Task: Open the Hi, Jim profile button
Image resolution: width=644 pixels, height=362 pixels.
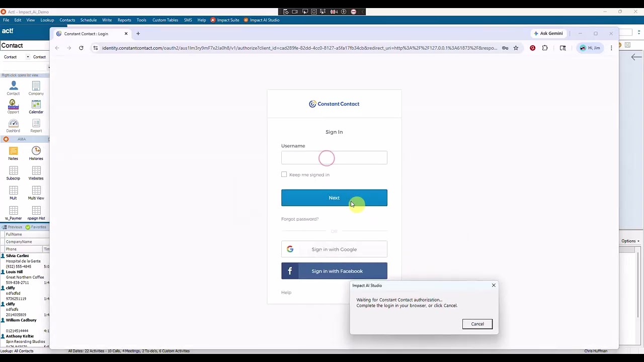Action: pos(590,48)
